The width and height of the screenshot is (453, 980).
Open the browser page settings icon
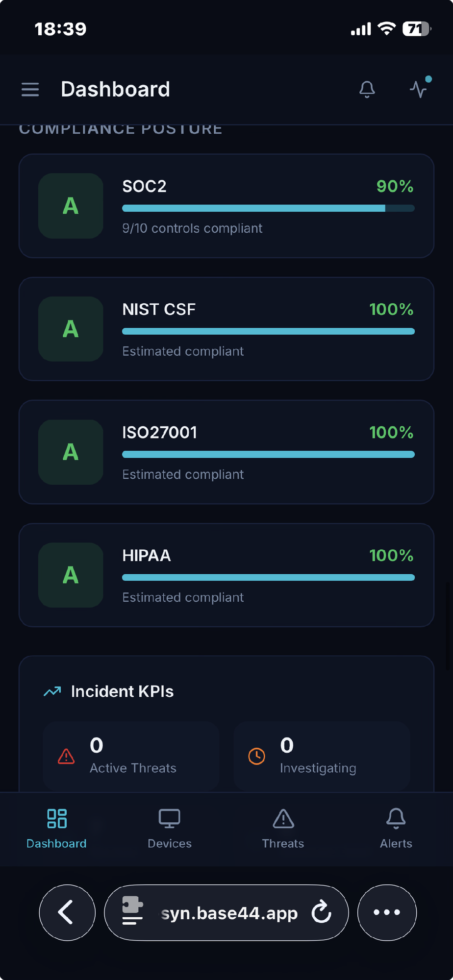click(x=132, y=911)
